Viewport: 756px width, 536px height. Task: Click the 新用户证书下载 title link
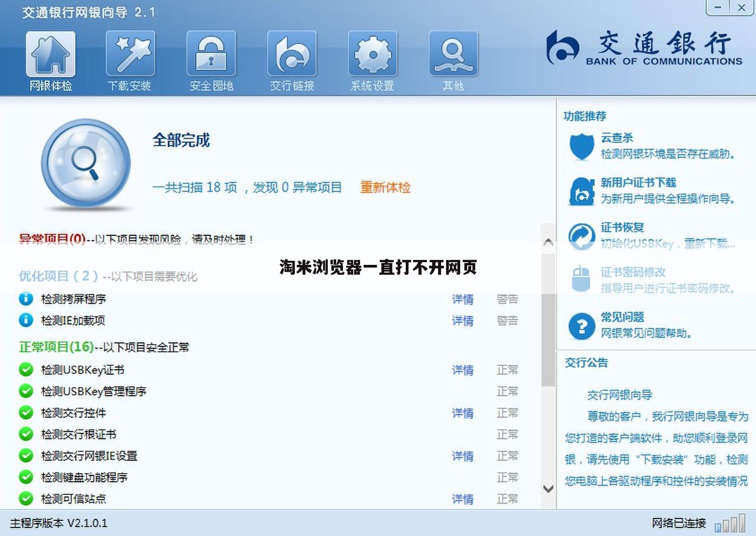tap(639, 182)
